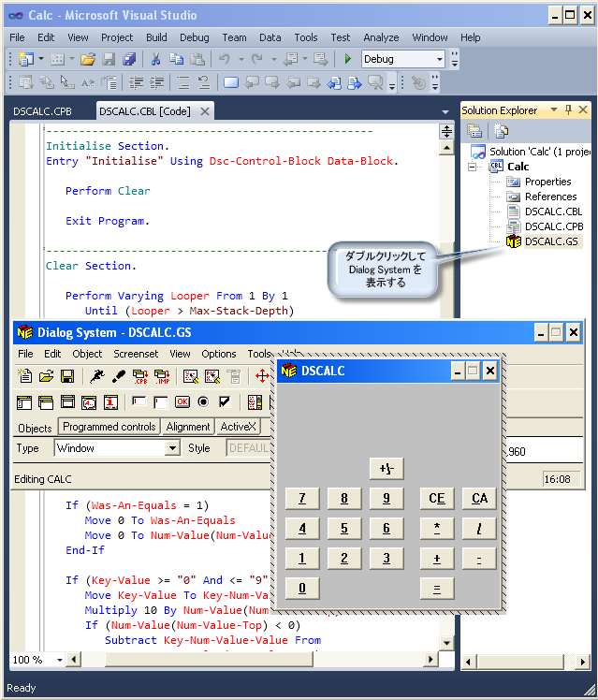Screen dimensions: 598x700
Task: Click the equals button in DSCALC
Action: pyautogui.click(x=437, y=589)
